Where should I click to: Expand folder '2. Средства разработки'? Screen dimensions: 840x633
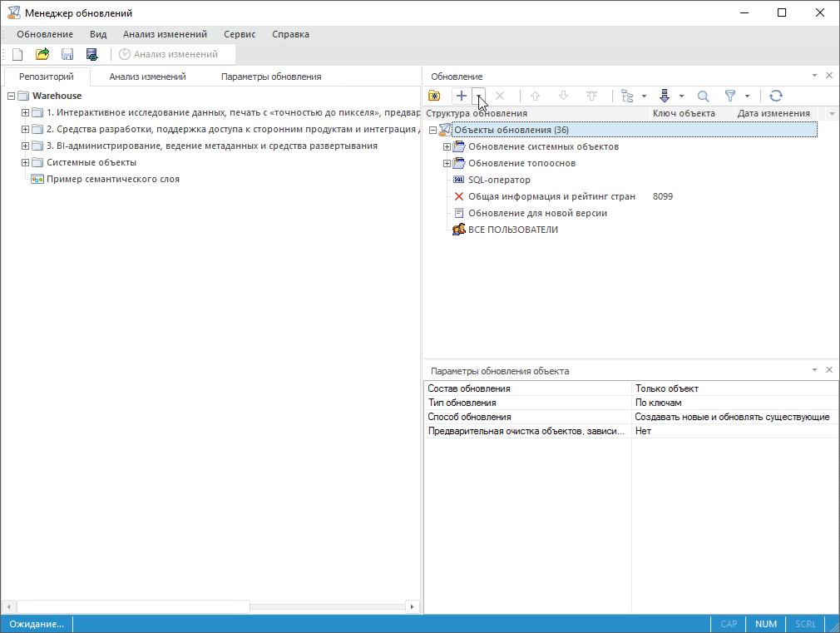[x=25, y=129]
